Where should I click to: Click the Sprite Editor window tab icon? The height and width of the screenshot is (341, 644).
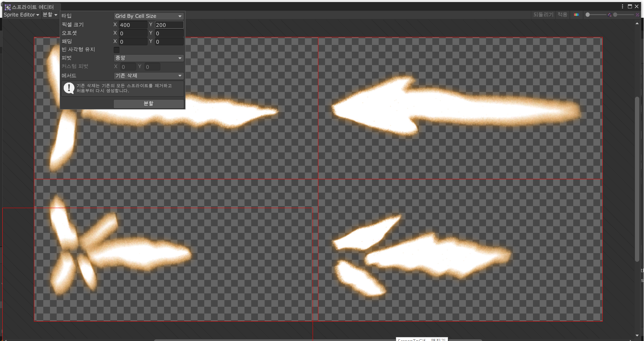pos(8,7)
